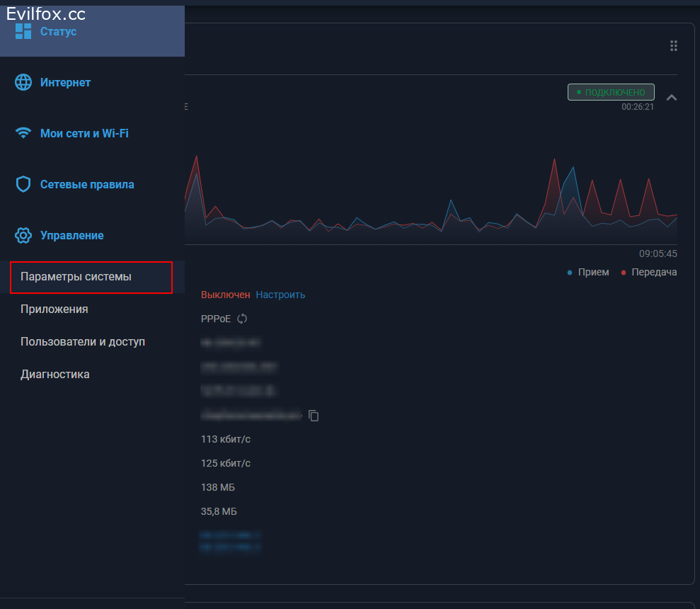The height and width of the screenshot is (609, 700).
Task: Click the 35,8 МБ traffic value
Action: [x=219, y=511]
